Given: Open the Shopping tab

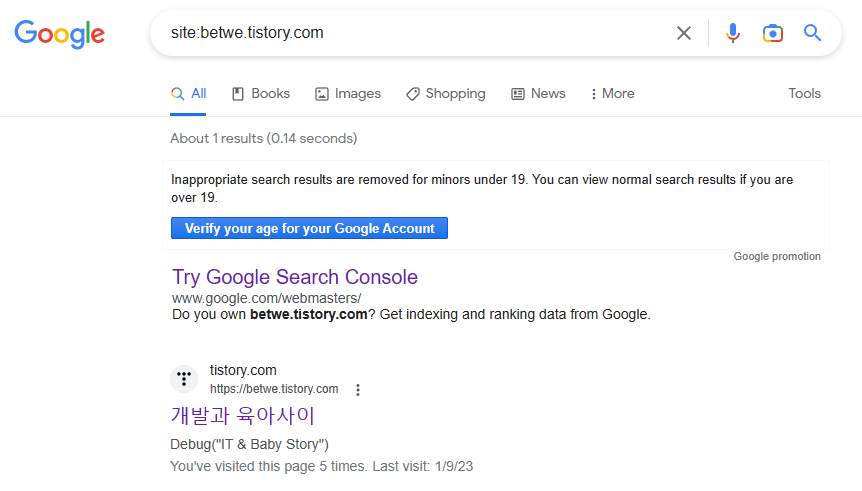Looking at the screenshot, I should [446, 93].
